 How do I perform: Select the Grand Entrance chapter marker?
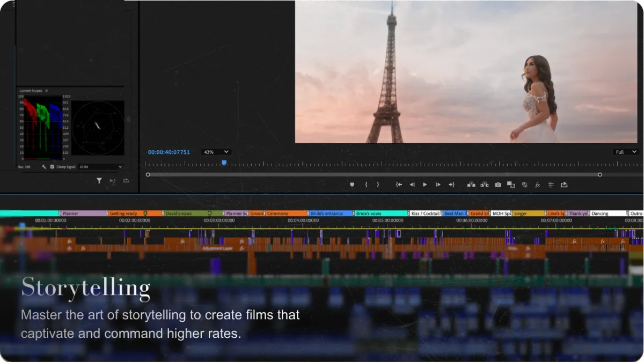click(x=479, y=213)
